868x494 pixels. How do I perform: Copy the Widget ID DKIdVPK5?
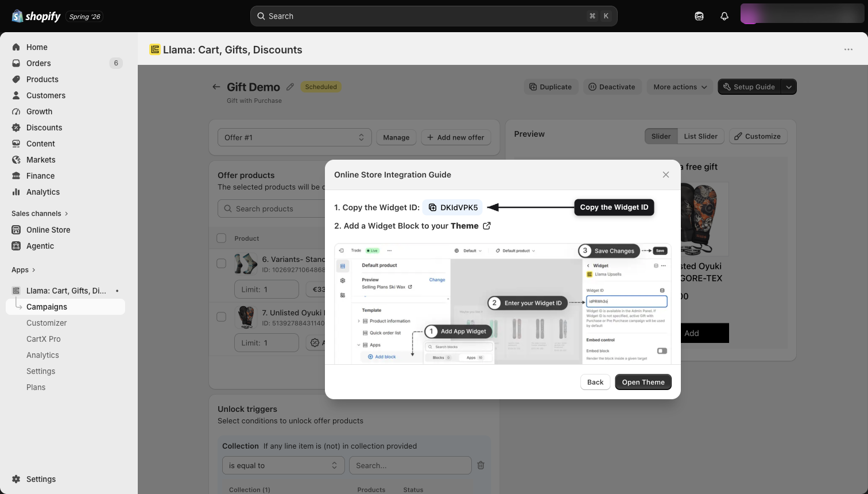(453, 208)
